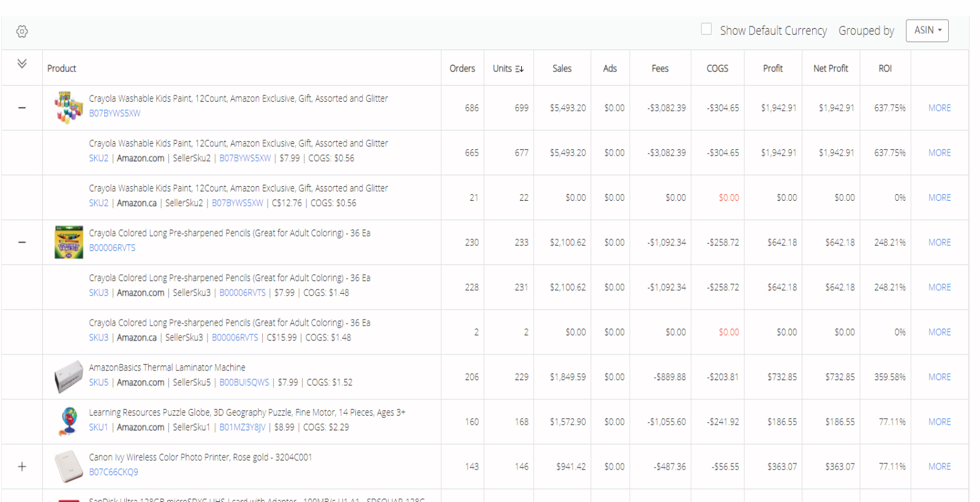This screenshot has width=980, height=502.
Task: Open Crayola Washable Paint product thumbnail
Action: point(69,107)
